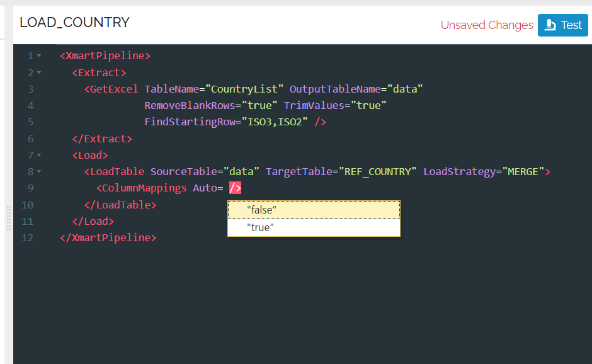The height and width of the screenshot is (364, 592).
Task: Select "true" from autocomplete list
Action: [314, 227]
